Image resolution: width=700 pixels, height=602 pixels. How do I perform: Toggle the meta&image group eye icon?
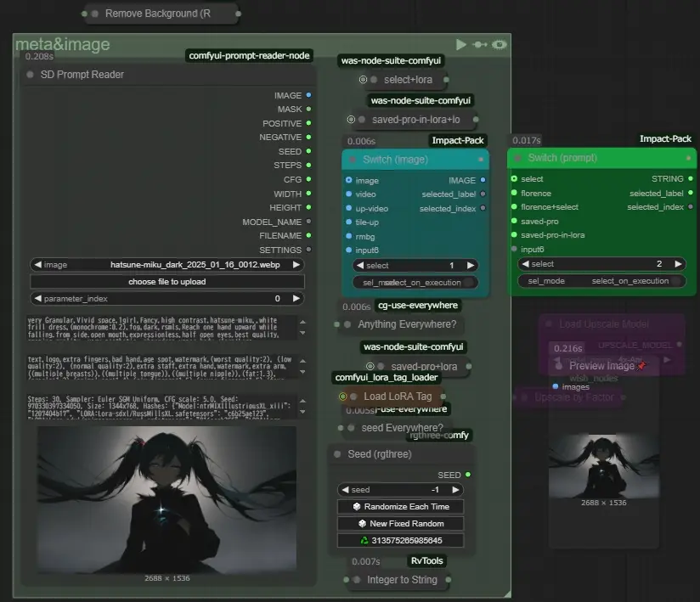500,45
